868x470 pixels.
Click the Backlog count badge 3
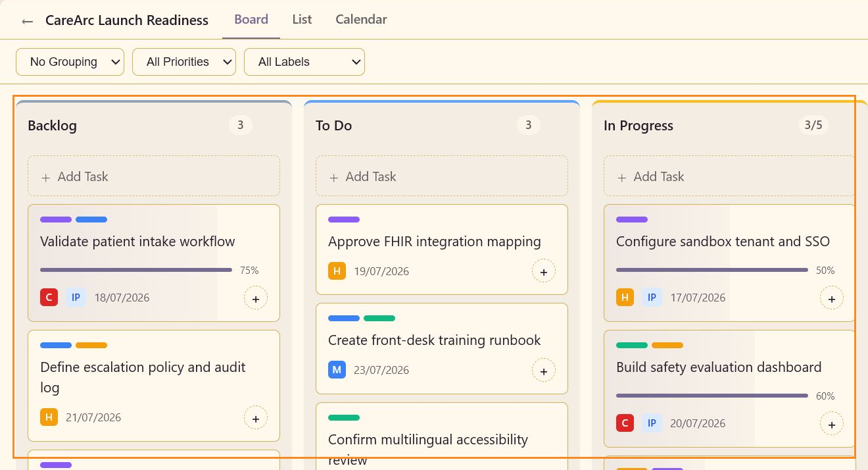[241, 125]
